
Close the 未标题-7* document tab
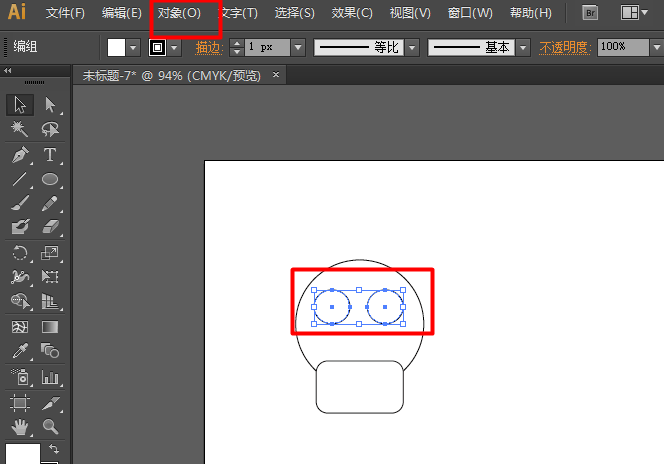click(x=276, y=75)
